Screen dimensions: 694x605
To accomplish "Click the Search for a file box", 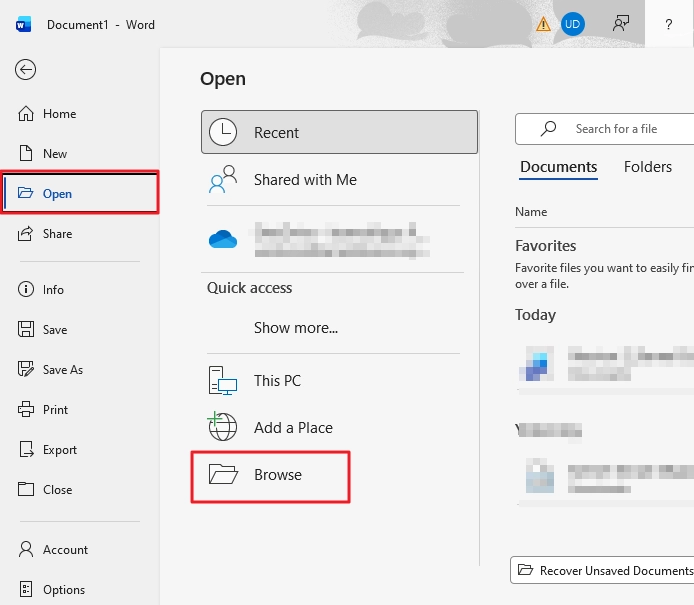I will (x=605, y=129).
